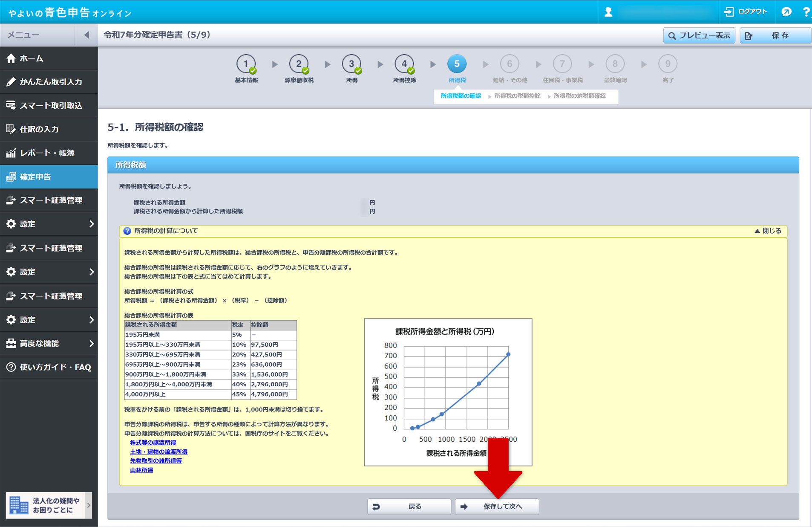Go to step 4 所得控除
The width and height of the screenshot is (812, 527).
(404, 65)
